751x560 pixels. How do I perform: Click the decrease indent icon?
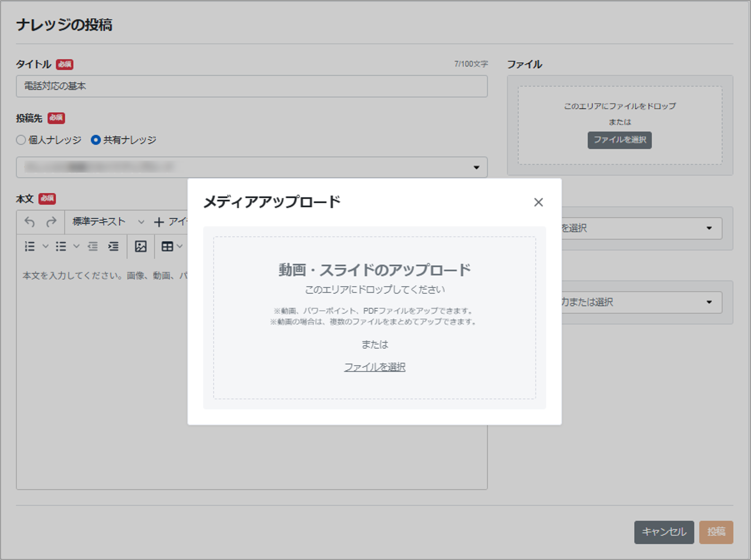[x=92, y=246]
